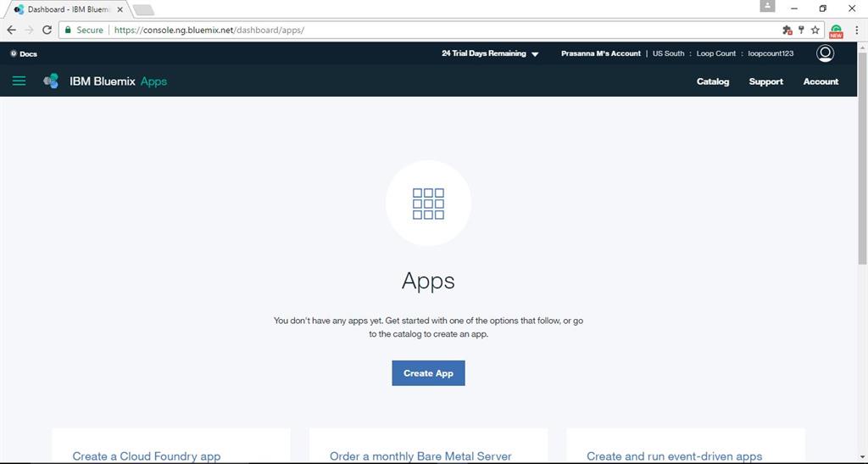
Task: Select the Dashboard - IBM Bluemix tab
Action: 68,9
